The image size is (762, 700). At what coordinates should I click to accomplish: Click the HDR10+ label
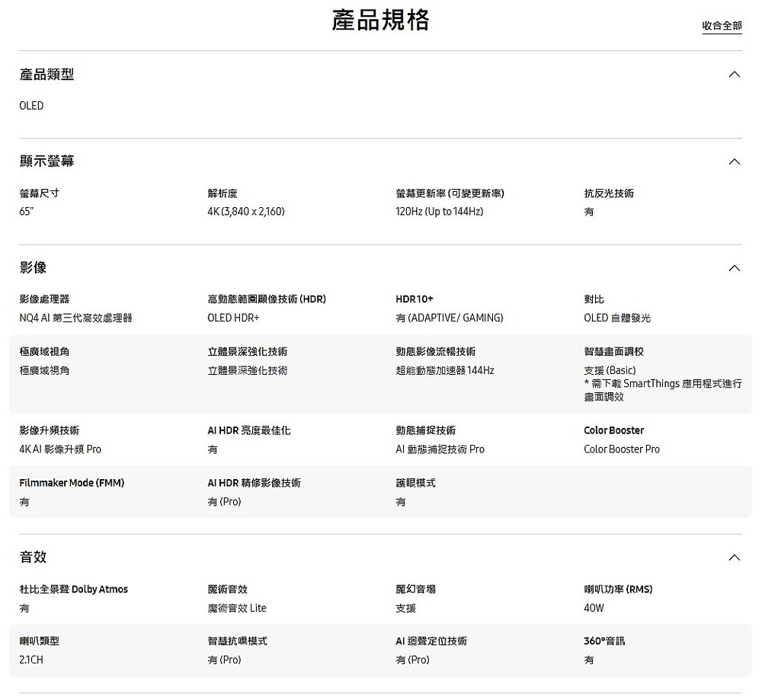pyautogui.click(x=415, y=299)
